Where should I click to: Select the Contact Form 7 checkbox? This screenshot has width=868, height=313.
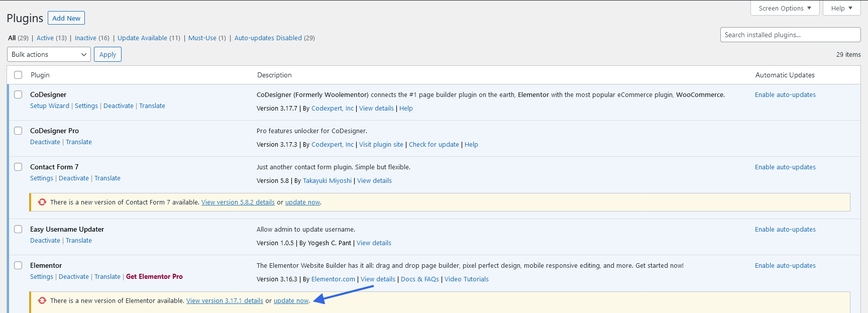(18, 167)
